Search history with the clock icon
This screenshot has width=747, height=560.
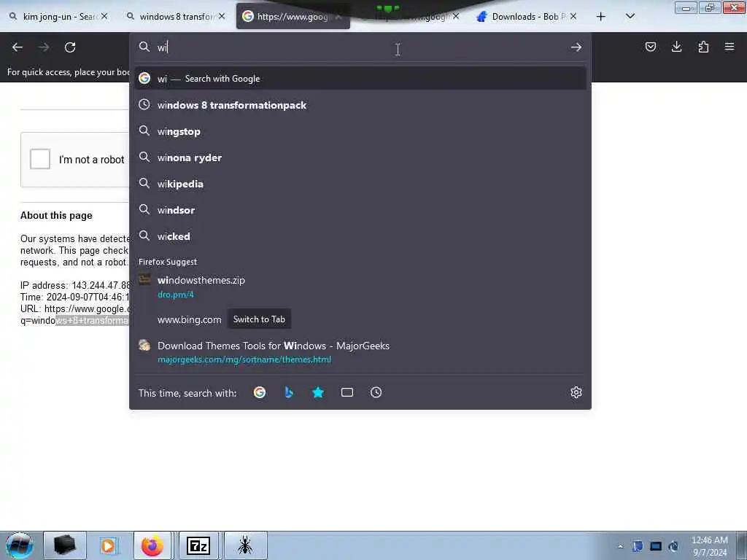tap(376, 392)
